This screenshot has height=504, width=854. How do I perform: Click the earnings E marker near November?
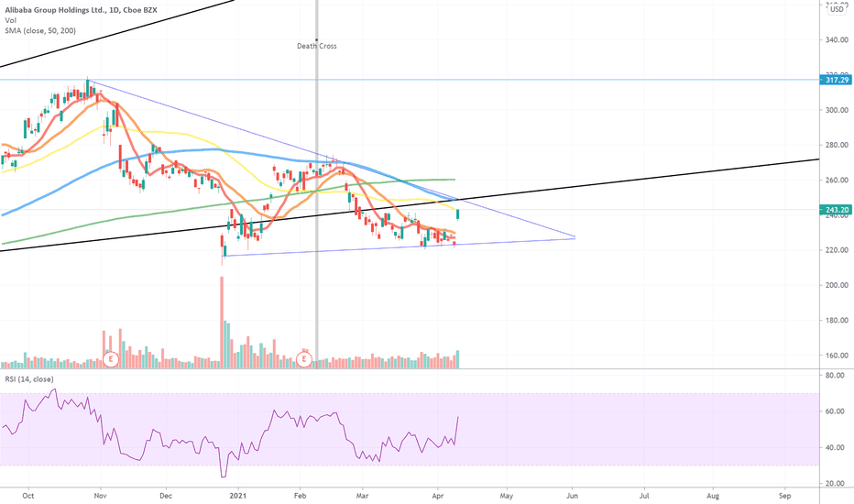pos(111,359)
